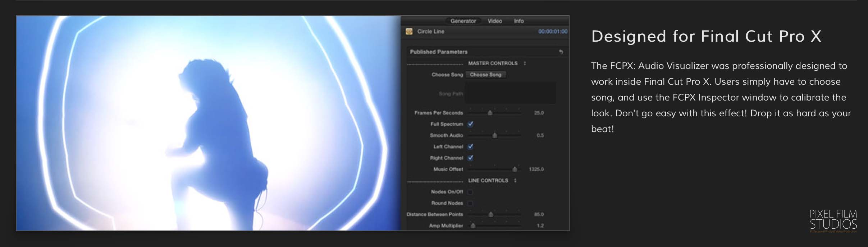Click the Music Offset value 1325.0
Screen dimensions: 868x247
pyautogui.click(x=536, y=169)
